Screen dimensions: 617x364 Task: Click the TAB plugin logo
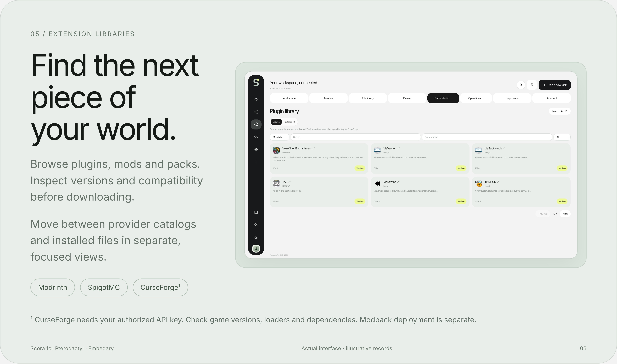[276, 184]
